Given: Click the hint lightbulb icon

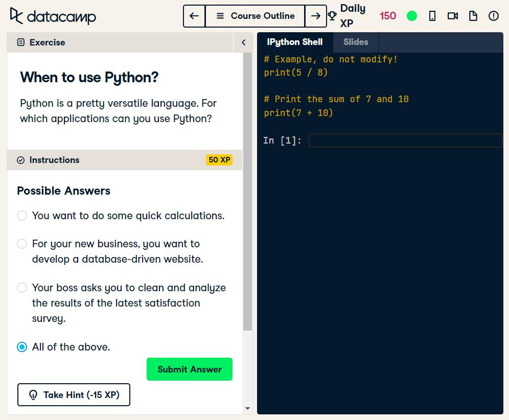Looking at the screenshot, I should [33, 394].
